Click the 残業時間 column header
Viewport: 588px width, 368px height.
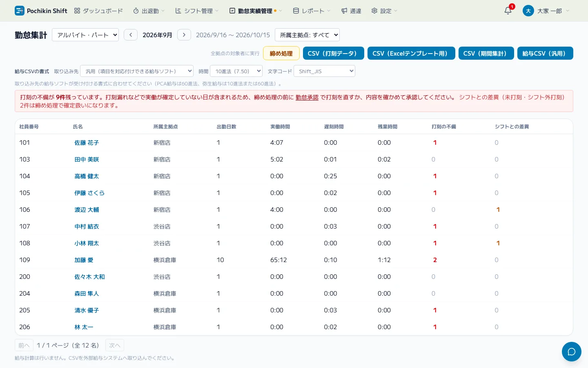point(388,127)
